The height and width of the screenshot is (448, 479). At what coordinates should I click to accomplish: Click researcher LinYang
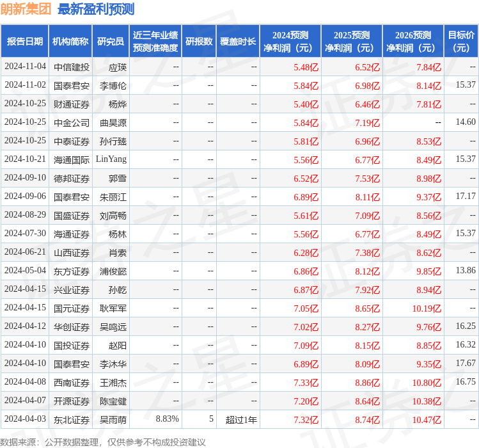111,159
